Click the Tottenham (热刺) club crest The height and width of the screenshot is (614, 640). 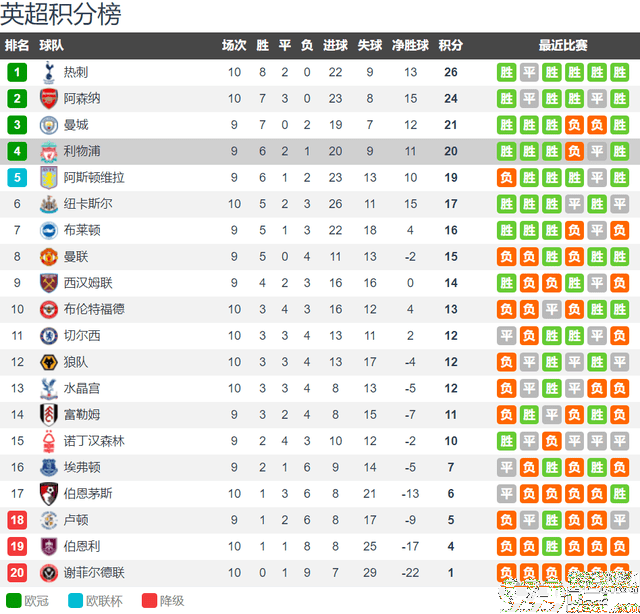coord(49,72)
